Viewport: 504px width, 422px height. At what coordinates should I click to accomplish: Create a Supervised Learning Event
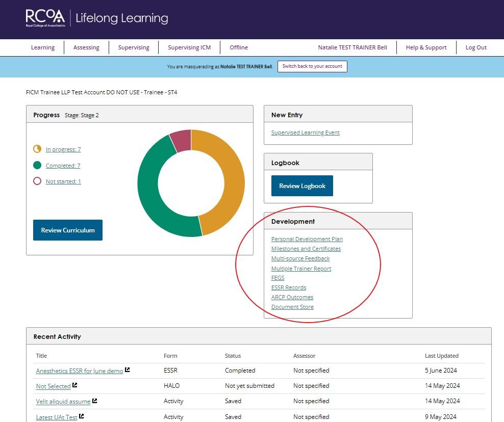click(x=306, y=133)
